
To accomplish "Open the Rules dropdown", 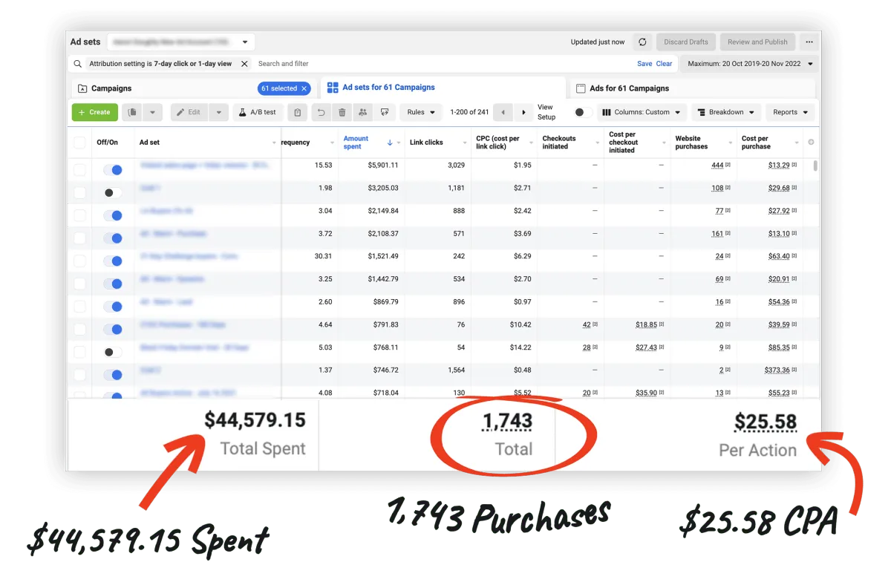I will pos(421,112).
